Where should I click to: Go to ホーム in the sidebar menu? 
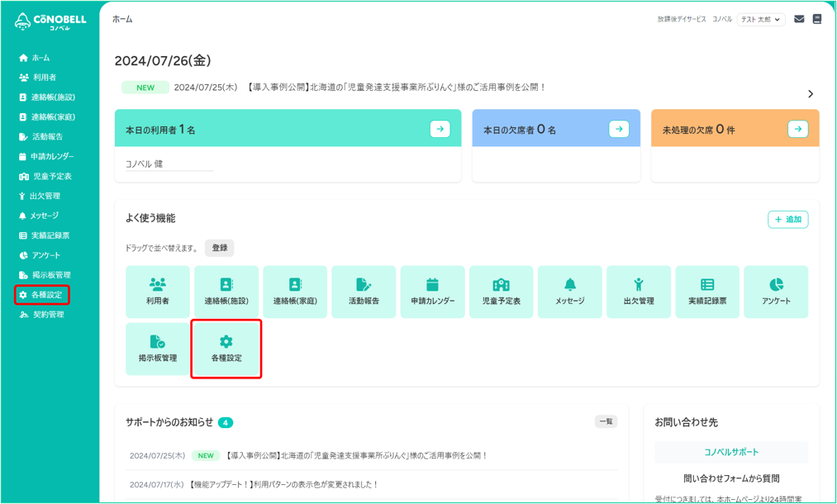[35, 58]
